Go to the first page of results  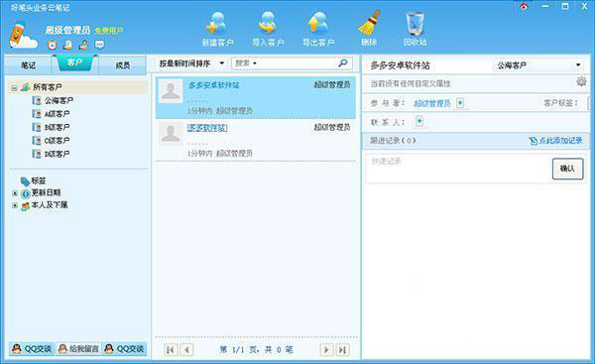click(171, 349)
